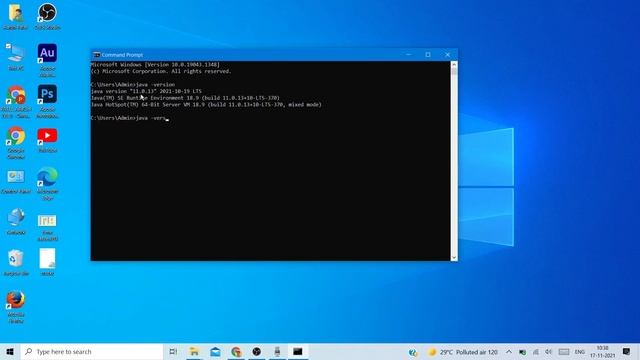The width and height of the screenshot is (640, 360).
Task: Open the Google Chrome desktop shortcut
Action: point(16,142)
